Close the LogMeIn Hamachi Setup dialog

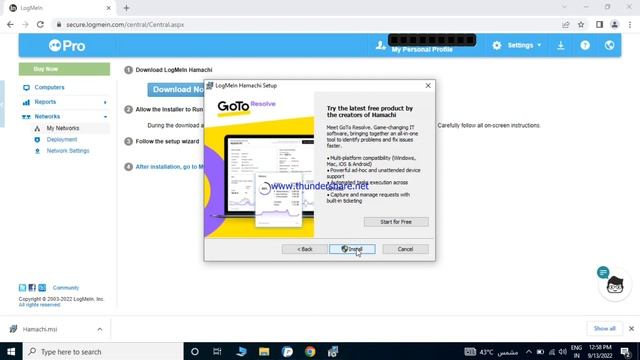[x=428, y=85]
